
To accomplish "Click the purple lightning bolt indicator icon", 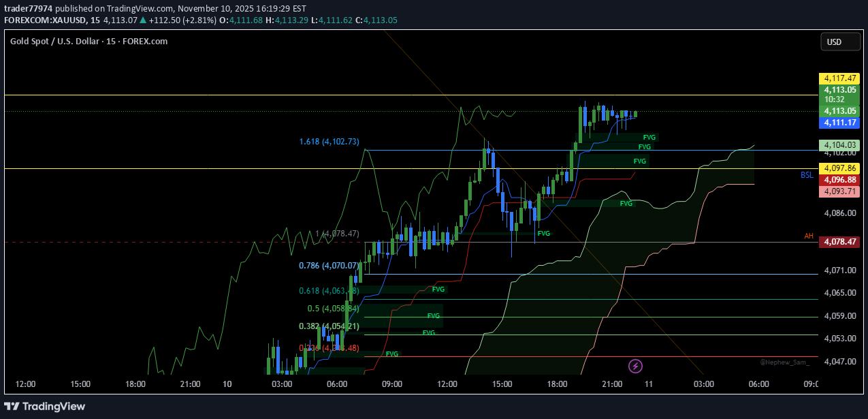I will click(x=635, y=366).
